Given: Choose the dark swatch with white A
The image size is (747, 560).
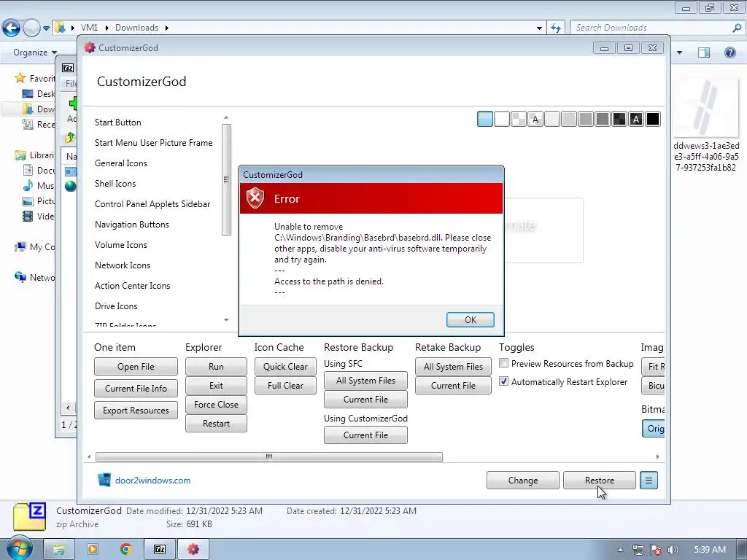Looking at the screenshot, I should [636, 119].
